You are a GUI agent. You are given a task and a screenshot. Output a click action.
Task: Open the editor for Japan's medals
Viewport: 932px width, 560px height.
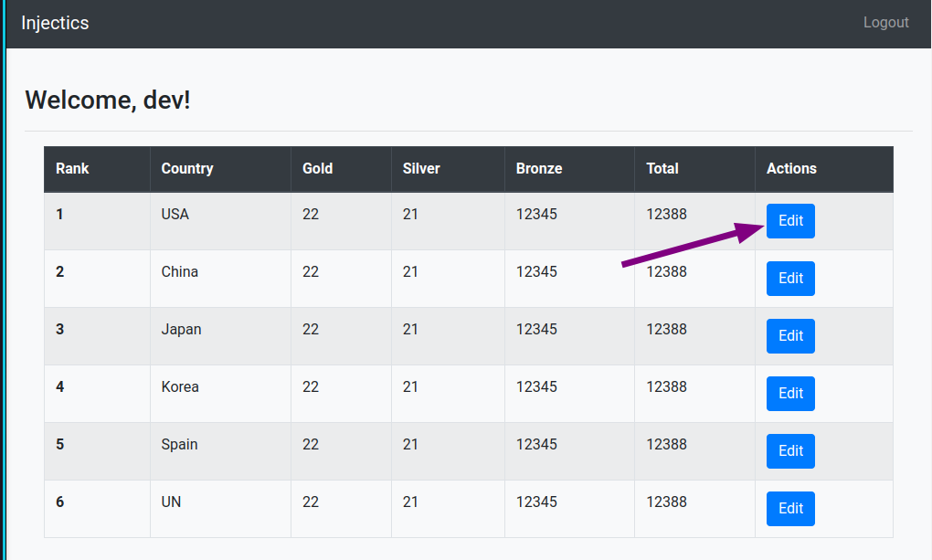point(790,336)
